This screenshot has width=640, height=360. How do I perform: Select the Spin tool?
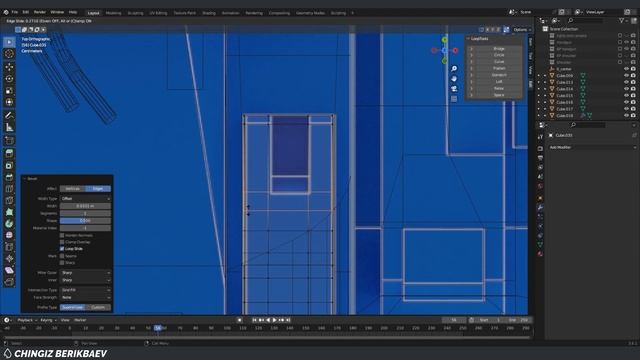[9, 224]
